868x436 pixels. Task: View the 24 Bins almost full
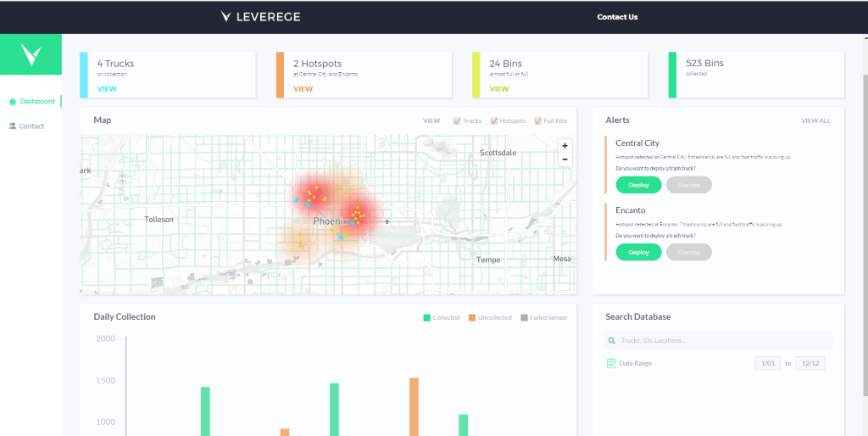498,88
